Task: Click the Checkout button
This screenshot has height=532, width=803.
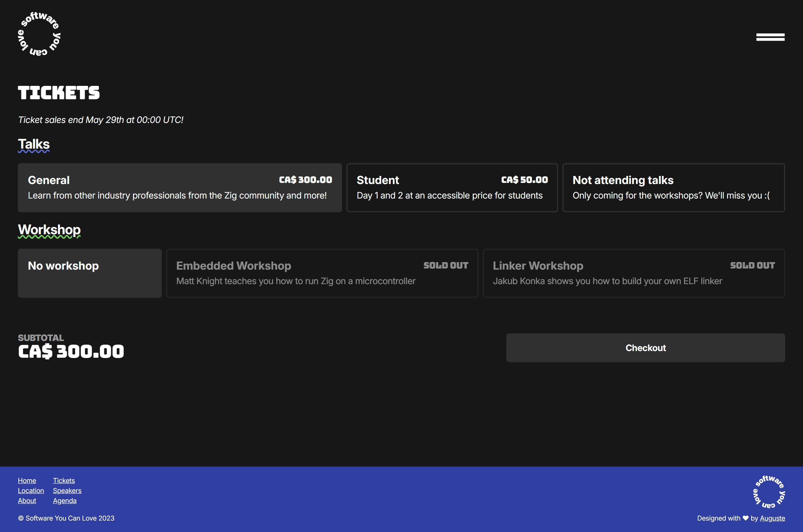Action: click(x=645, y=348)
